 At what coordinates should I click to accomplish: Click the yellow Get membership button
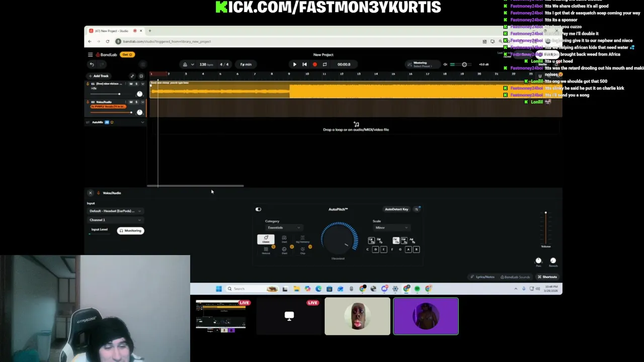[127, 55]
